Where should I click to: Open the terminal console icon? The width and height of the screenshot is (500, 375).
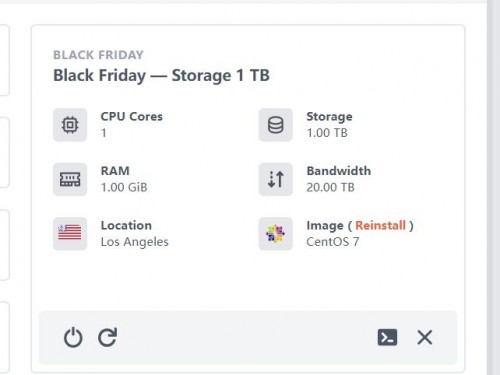click(387, 337)
